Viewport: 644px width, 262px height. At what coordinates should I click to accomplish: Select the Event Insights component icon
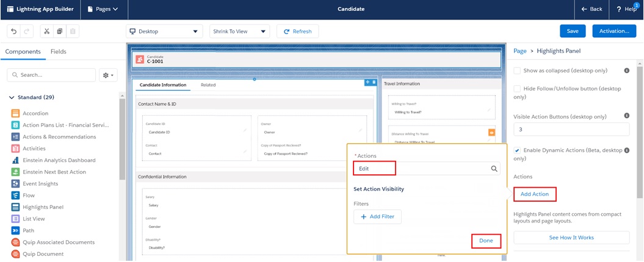pos(16,183)
